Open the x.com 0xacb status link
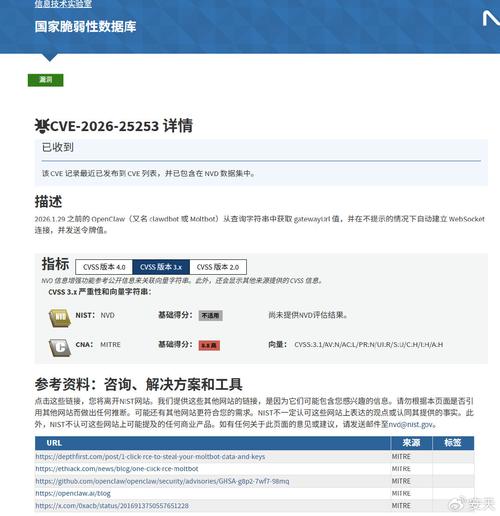Viewport: 500px width, 516px height. tap(112, 506)
